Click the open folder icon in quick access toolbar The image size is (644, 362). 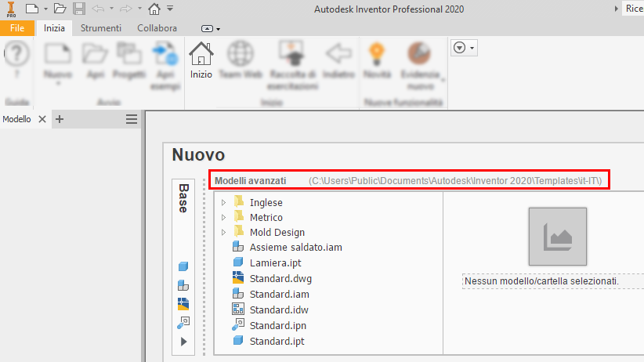(x=60, y=9)
